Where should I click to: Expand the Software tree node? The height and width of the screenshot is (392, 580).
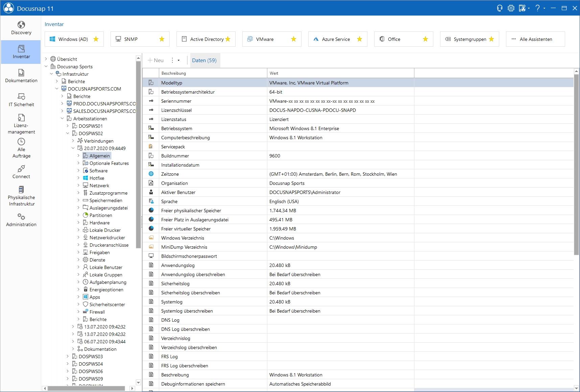coord(79,171)
